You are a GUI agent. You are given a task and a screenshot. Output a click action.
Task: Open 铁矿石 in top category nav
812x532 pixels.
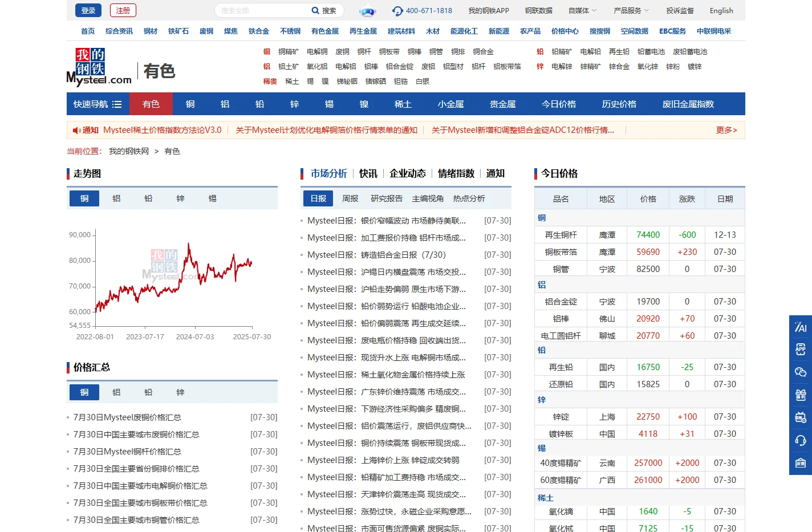[x=178, y=31]
